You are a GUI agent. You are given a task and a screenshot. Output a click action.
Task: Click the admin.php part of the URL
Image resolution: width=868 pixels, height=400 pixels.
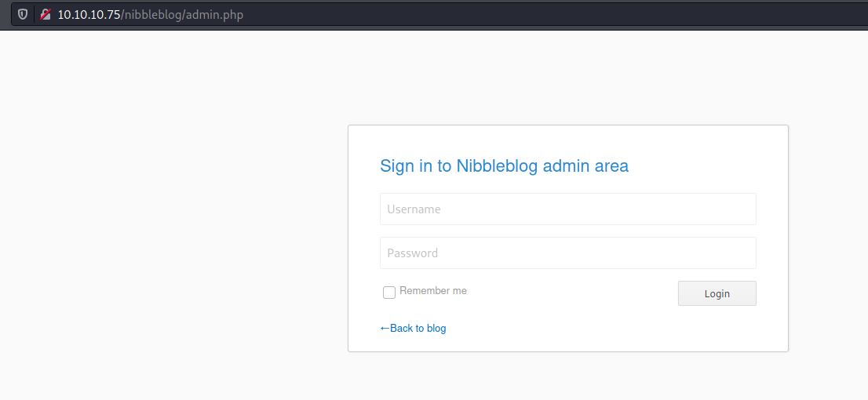[x=214, y=15]
